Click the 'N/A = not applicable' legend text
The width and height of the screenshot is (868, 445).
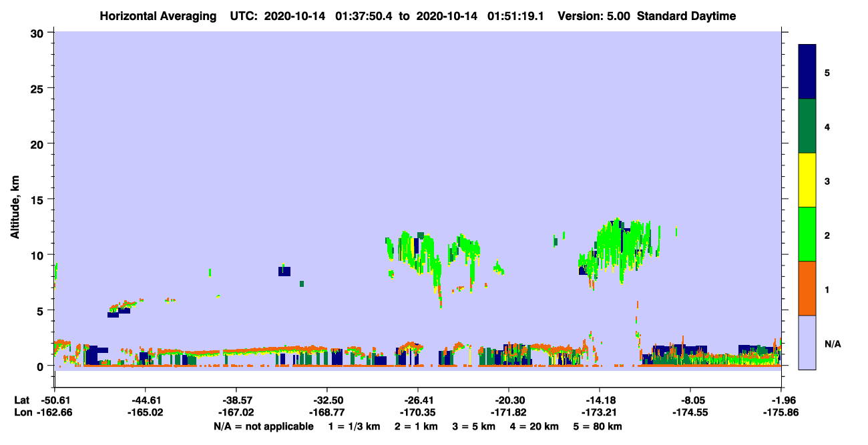264,426
